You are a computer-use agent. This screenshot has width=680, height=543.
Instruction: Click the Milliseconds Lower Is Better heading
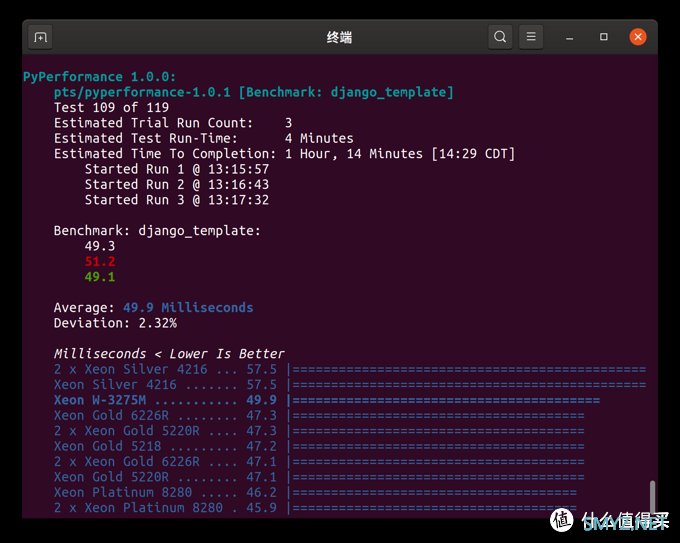(x=169, y=354)
